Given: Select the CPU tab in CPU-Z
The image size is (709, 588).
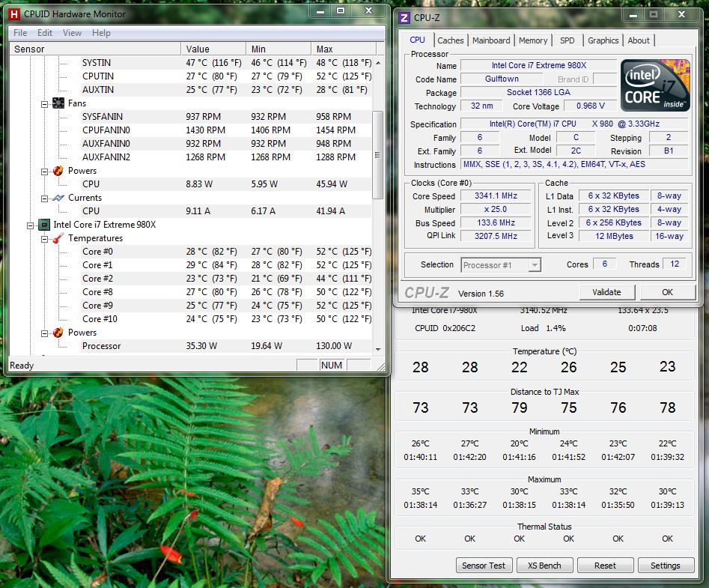Looking at the screenshot, I should click(417, 40).
